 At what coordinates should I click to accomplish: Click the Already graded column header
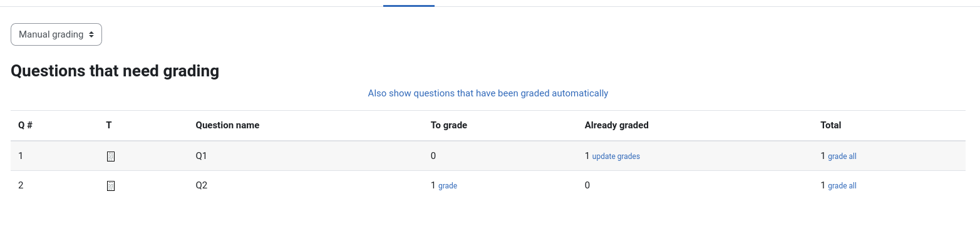[617, 125]
